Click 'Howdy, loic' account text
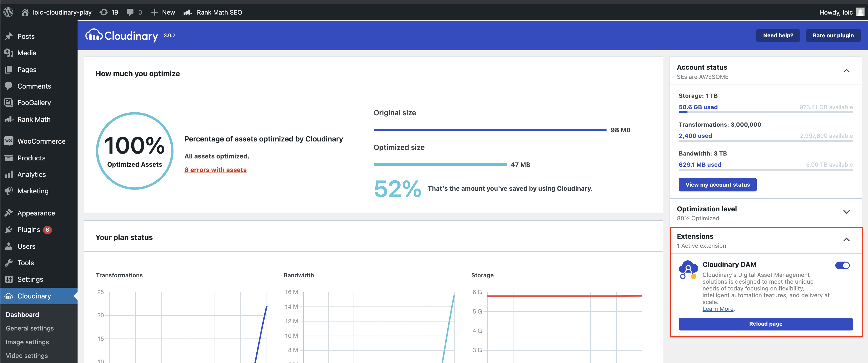 [x=836, y=12]
